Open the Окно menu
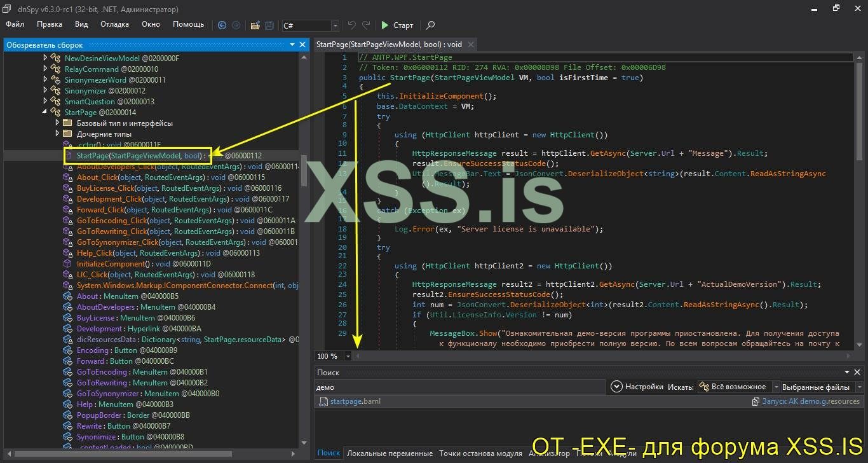 pyautogui.click(x=151, y=24)
